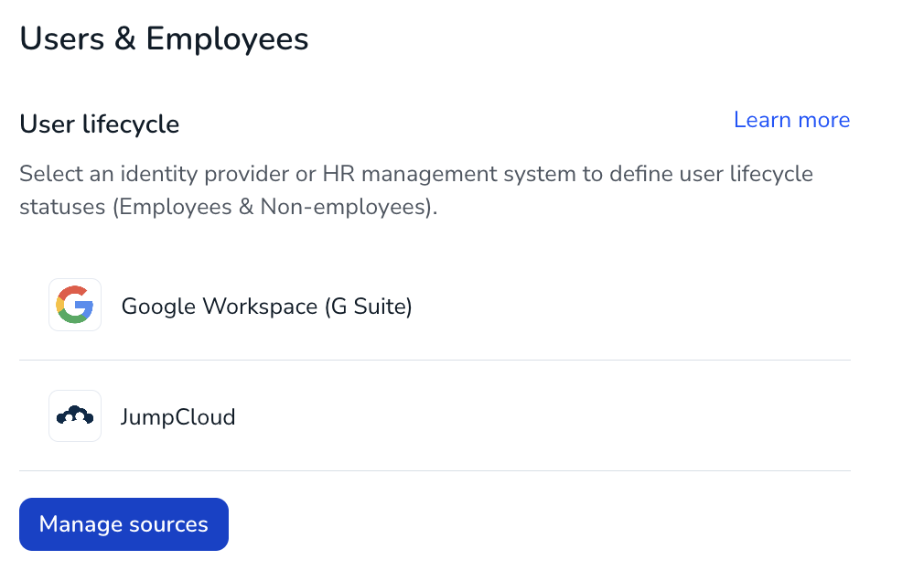Click the JumpCloud cloud logo icon
924x571 pixels.
[x=75, y=416]
